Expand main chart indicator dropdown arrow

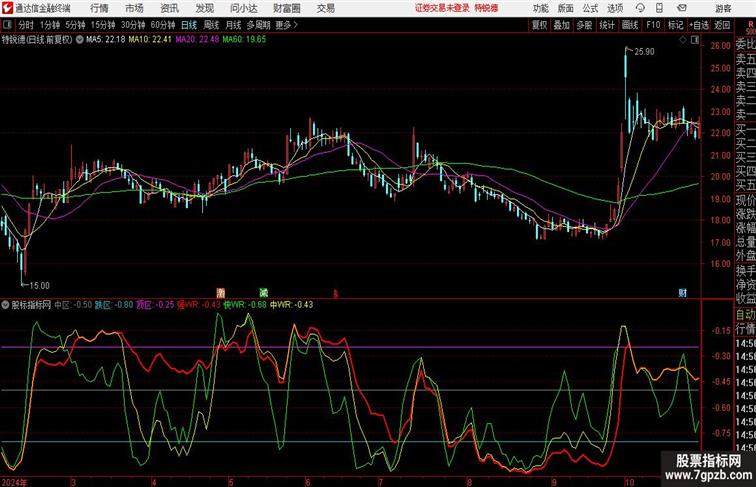pos(80,40)
